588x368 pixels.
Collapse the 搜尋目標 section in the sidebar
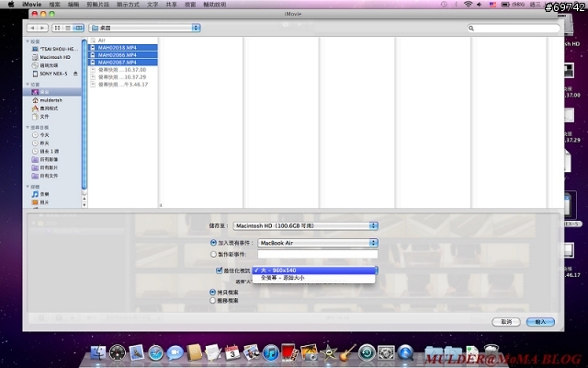pyautogui.click(x=28, y=128)
